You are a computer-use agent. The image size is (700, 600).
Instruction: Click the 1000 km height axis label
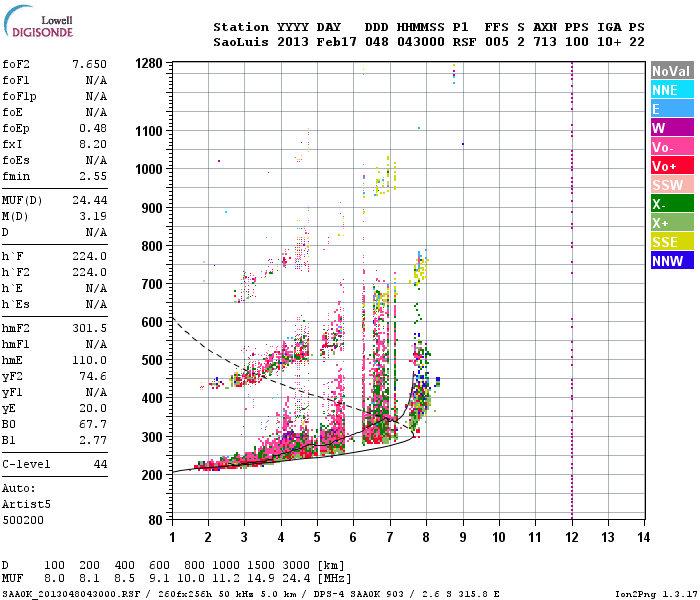[x=149, y=169]
